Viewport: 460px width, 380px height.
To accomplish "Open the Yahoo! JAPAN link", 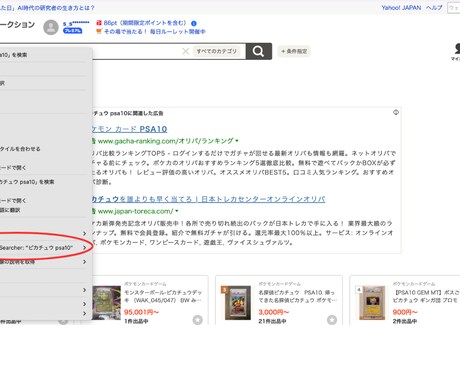I will pyautogui.click(x=401, y=7).
